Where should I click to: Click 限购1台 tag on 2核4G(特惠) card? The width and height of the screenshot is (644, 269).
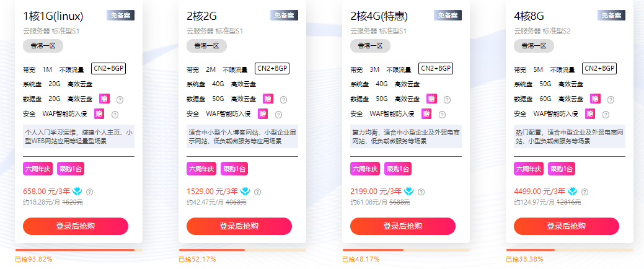[398, 169]
